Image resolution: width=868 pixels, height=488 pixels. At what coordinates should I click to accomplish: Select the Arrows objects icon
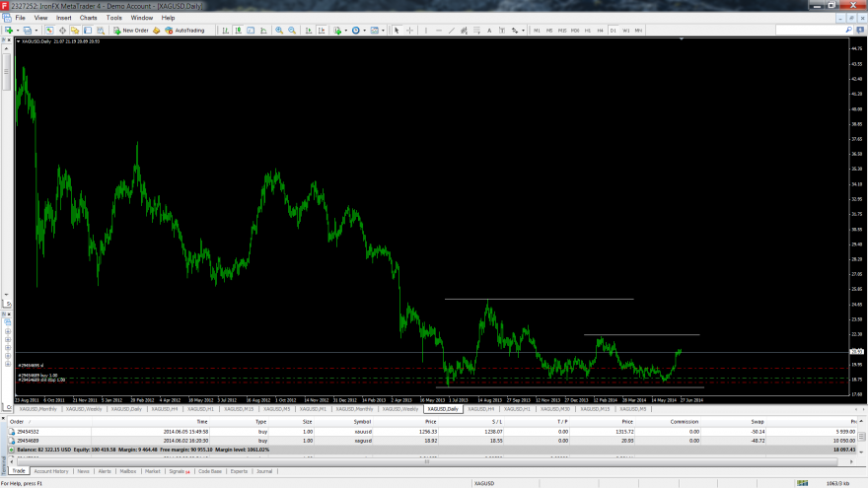tap(515, 31)
